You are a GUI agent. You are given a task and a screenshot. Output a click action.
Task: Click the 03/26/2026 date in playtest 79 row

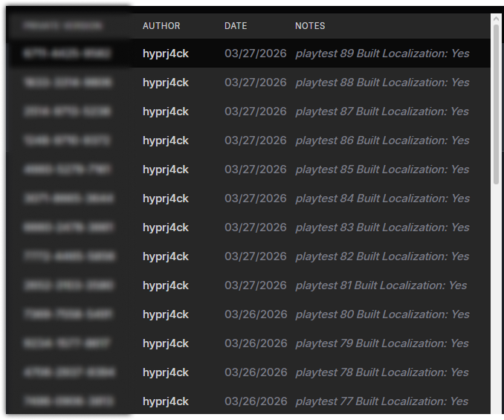(256, 343)
